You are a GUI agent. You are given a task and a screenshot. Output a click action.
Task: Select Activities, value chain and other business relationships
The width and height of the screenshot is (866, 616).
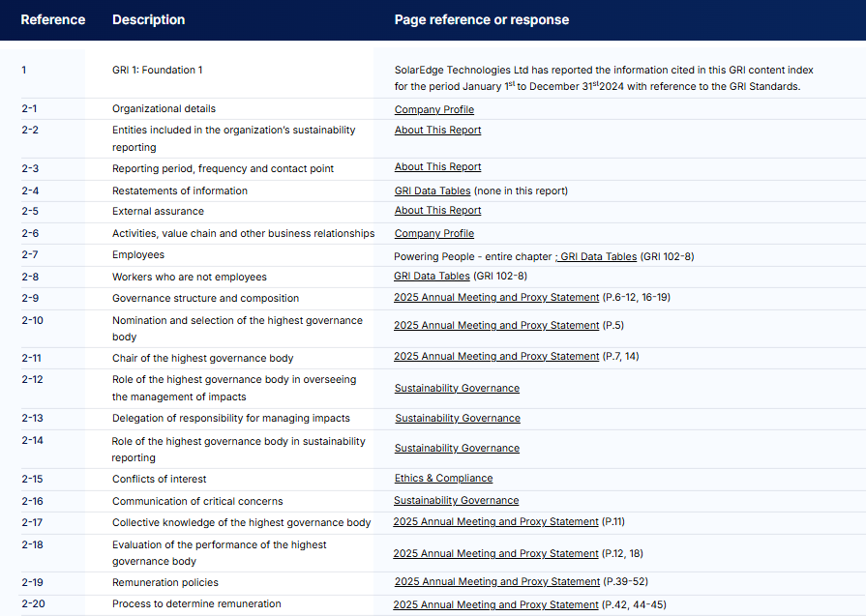244,233
